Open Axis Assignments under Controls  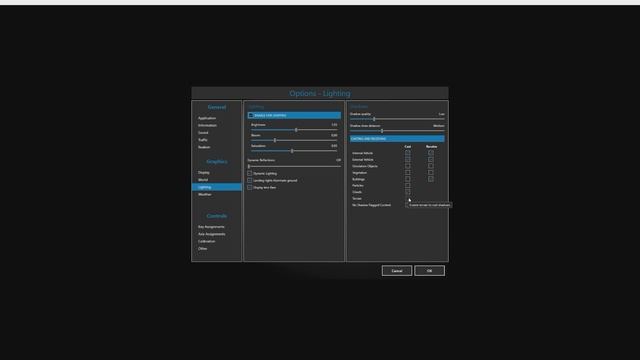coord(211,234)
